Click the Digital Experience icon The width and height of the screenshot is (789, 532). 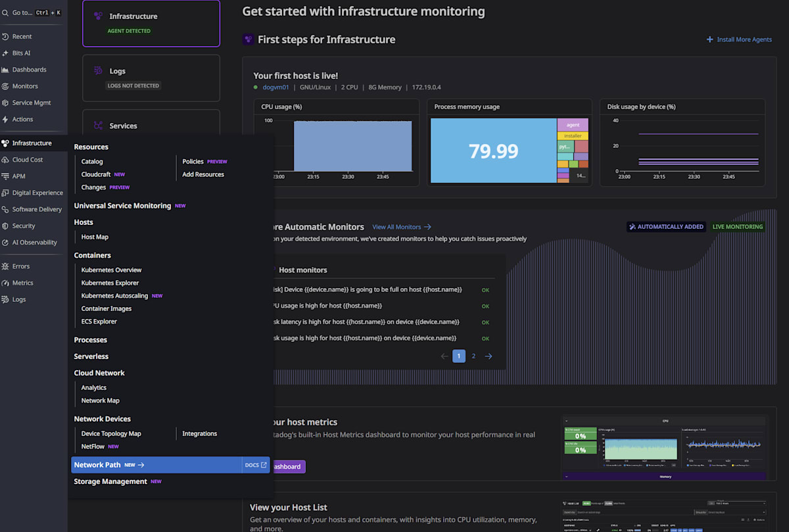pos(5,193)
